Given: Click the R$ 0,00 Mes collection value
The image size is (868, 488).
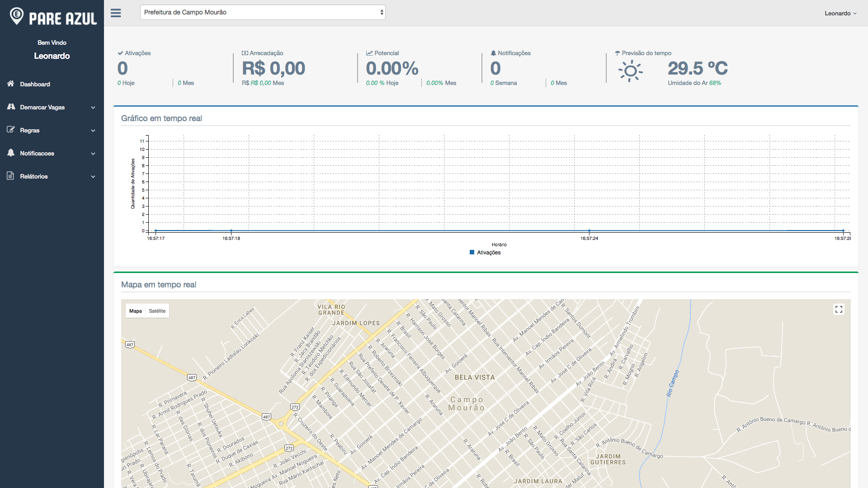Looking at the screenshot, I should coord(263,83).
